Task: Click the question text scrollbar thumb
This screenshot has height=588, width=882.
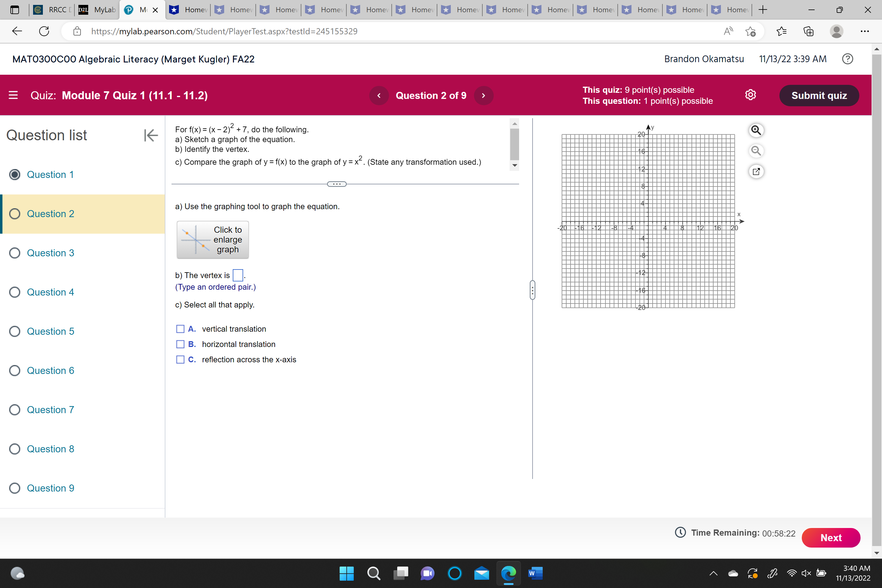Action: 514,144
